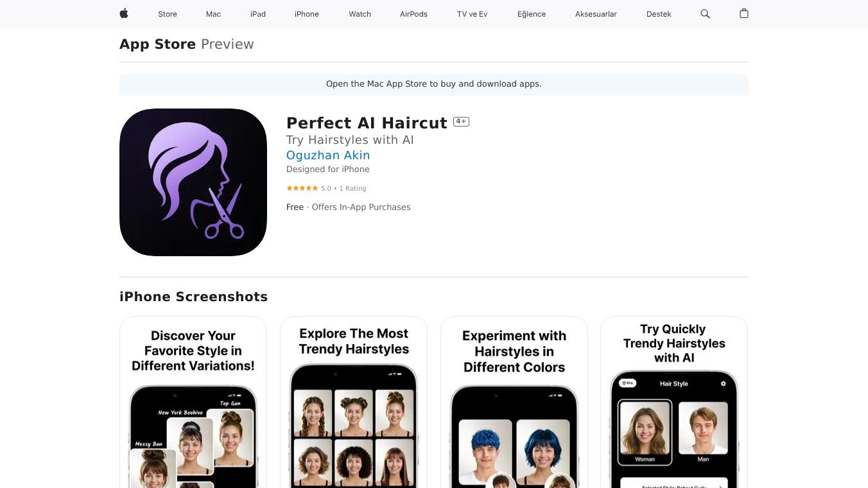The image size is (868, 488).
Task: Open the shopping bag icon
Action: 744,13
